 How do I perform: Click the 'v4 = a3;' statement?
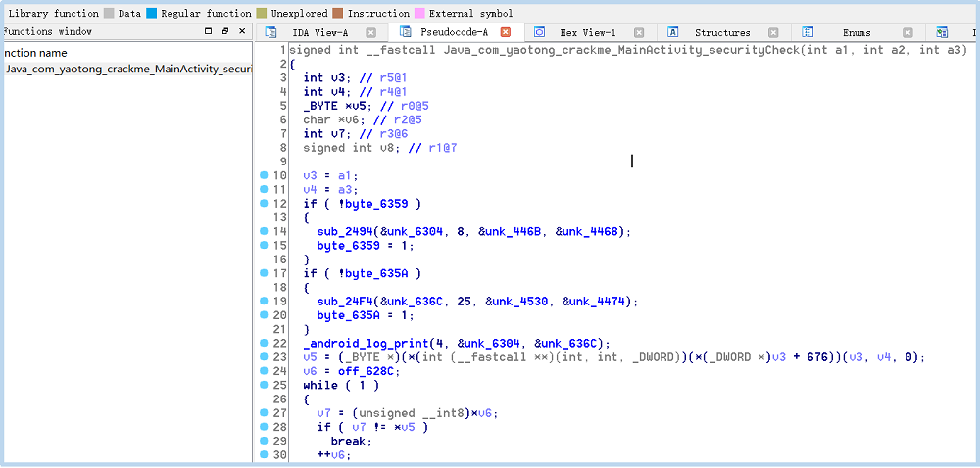coord(331,189)
